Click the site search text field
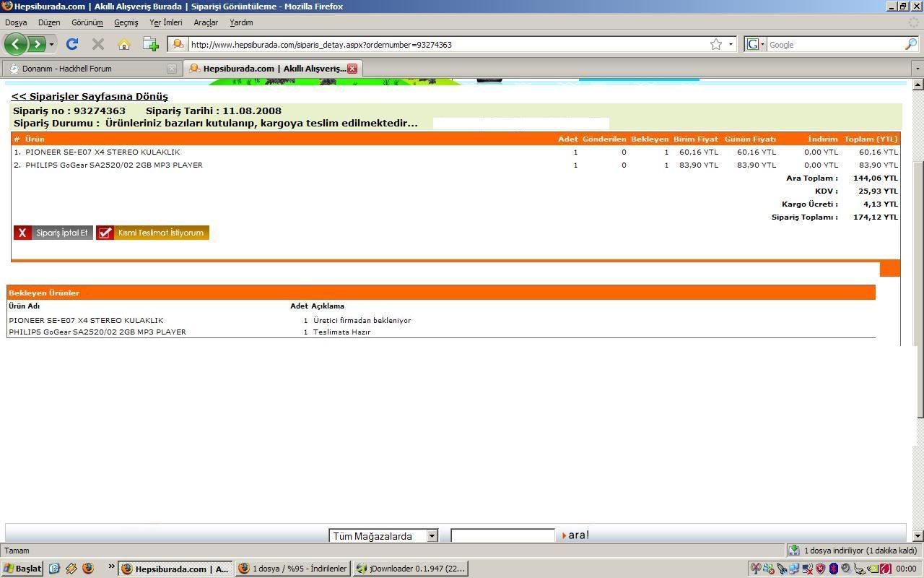The width and height of the screenshot is (924, 578). coord(502,535)
